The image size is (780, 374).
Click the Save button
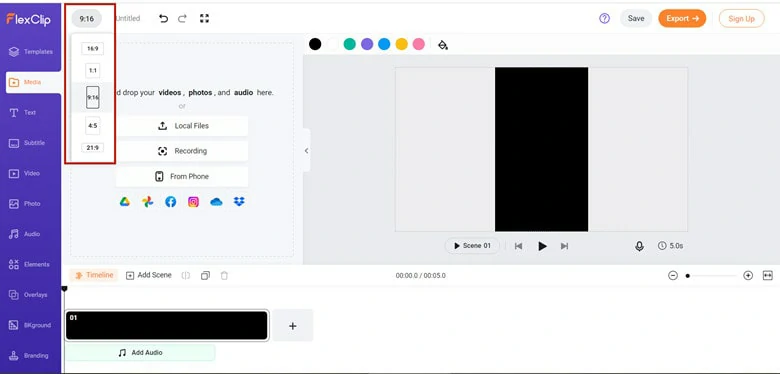(x=636, y=18)
